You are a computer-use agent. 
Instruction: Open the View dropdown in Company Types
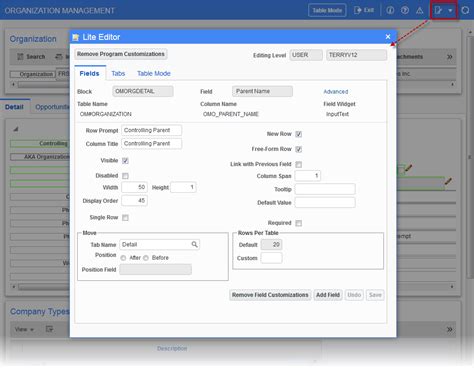pyautogui.click(x=24, y=329)
